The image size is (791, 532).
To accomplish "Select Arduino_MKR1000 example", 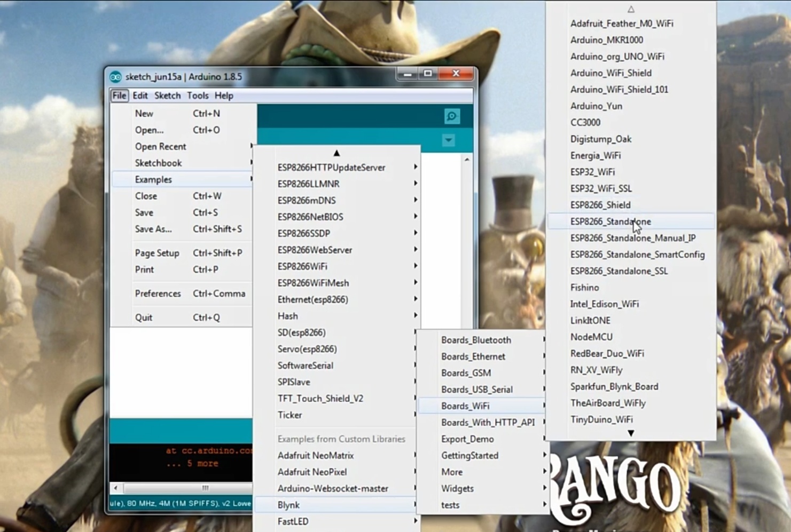I will tap(631, 40).
